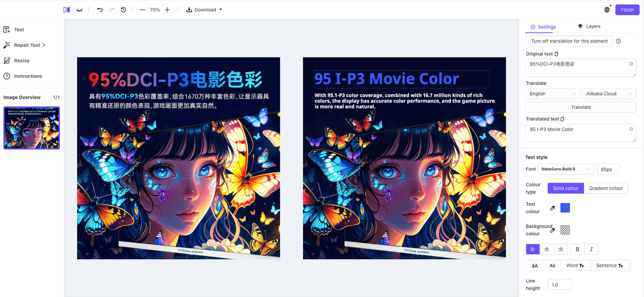The height and width of the screenshot is (297, 644).
Task: Redo the last undone edit
Action: pyautogui.click(x=112, y=10)
